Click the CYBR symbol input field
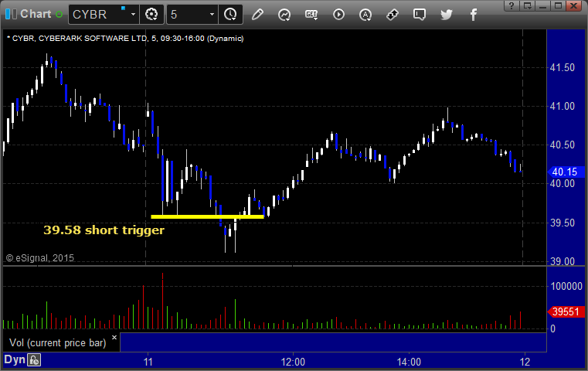Viewport: 588px width, 371px height. [99, 14]
